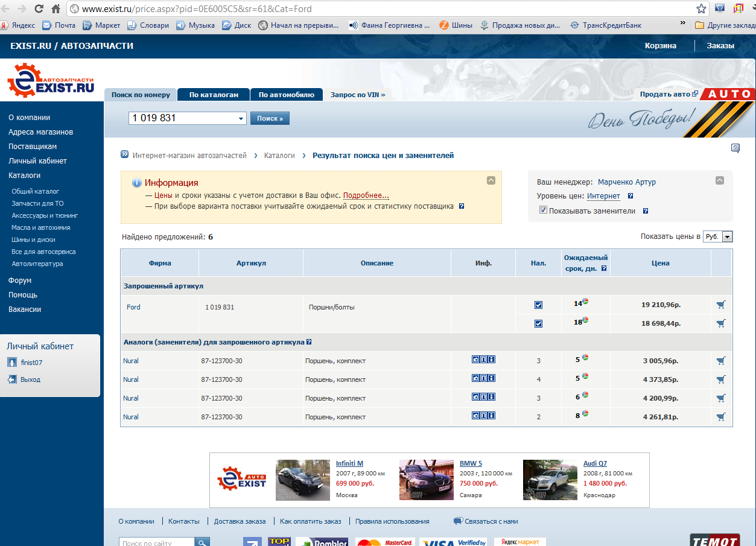Open supplier statistics chart for 18-day offer

585,320
